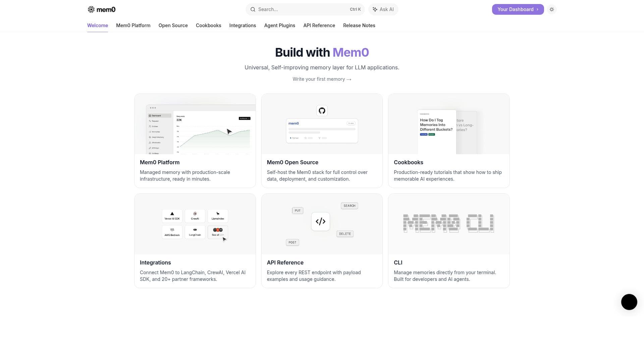
Task: Click the 'Managed memory with production-scale' description
Action: [x=185, y=176]
